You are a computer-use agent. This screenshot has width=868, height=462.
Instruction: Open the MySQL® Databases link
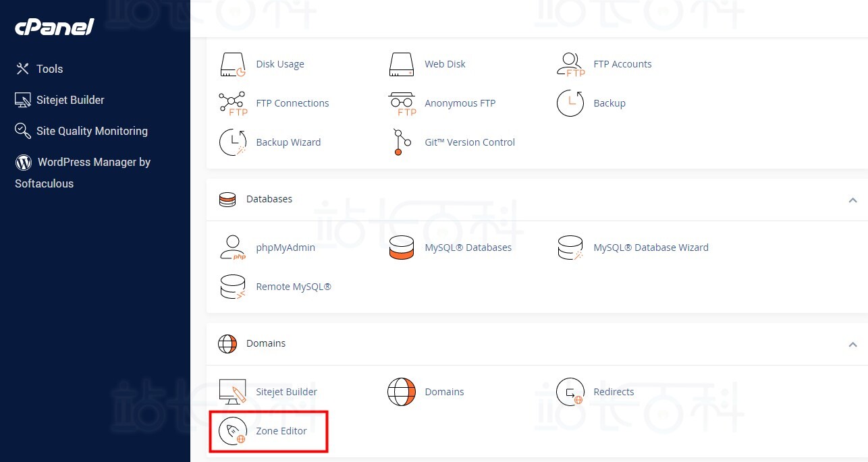pyautogui.click(x=468, y=248)
